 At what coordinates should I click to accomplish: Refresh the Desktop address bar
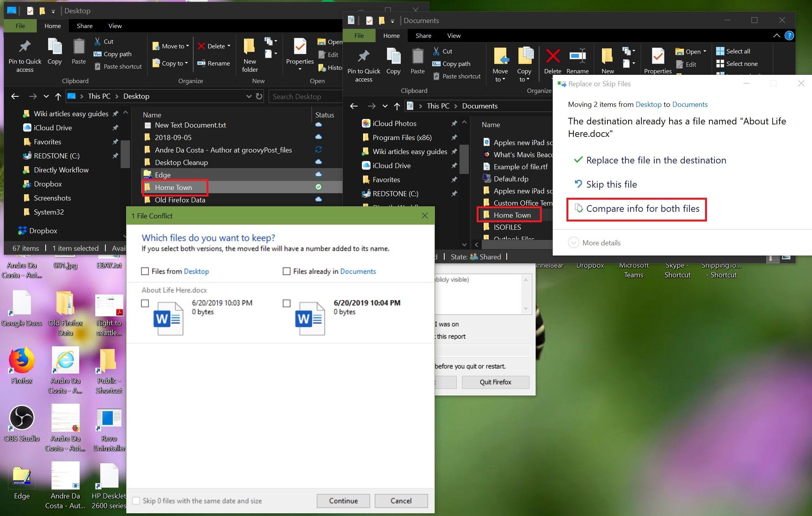point(259,96)
